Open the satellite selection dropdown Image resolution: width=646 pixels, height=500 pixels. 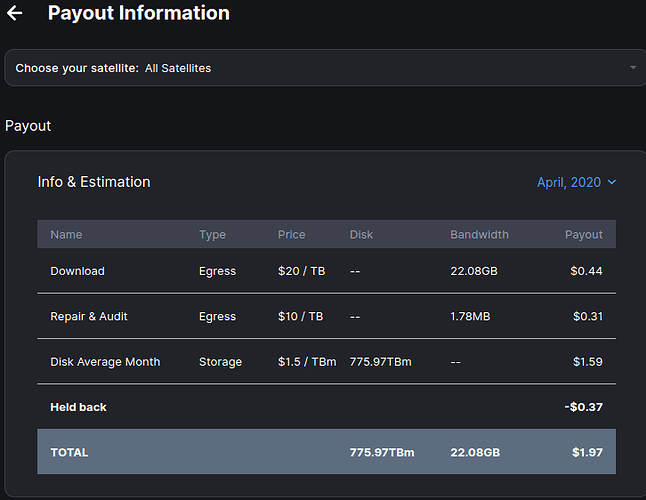coord(322,68)
